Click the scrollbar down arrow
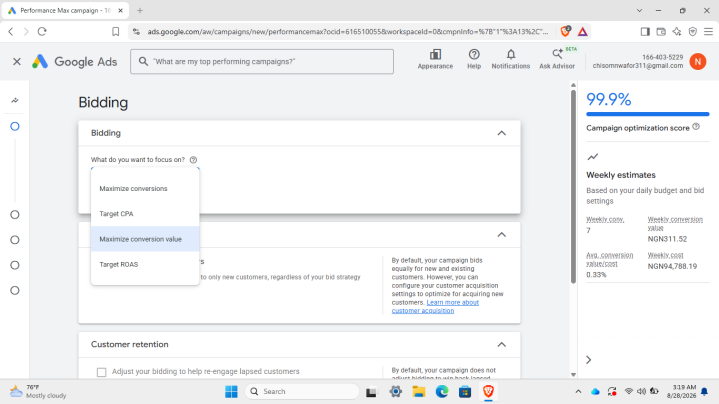This screenshot has height=404, width=719. tap(573, 375)
